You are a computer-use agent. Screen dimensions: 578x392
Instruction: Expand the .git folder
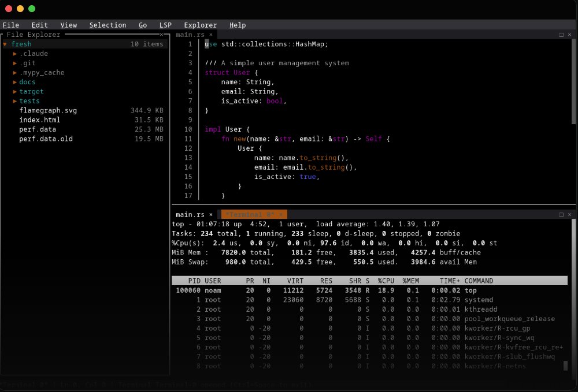coord(15,64)
